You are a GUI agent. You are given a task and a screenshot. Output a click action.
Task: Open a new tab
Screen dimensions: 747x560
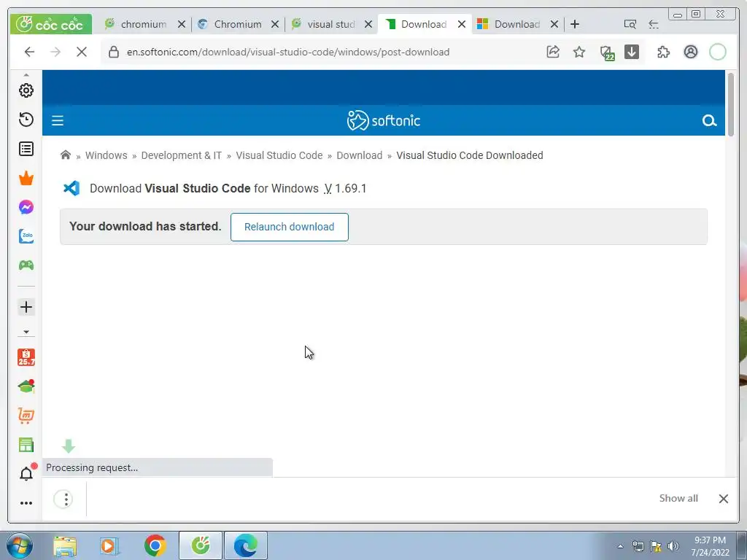[575, 24]
